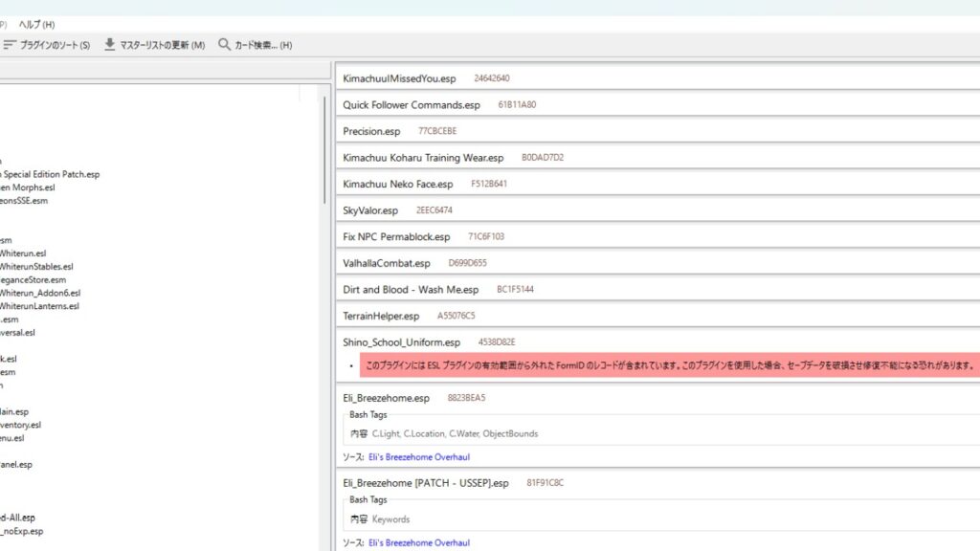Click the red ESL FormID error message
Image resolution: width=980 pixels, height=551 pixels.
coord(669,365)
